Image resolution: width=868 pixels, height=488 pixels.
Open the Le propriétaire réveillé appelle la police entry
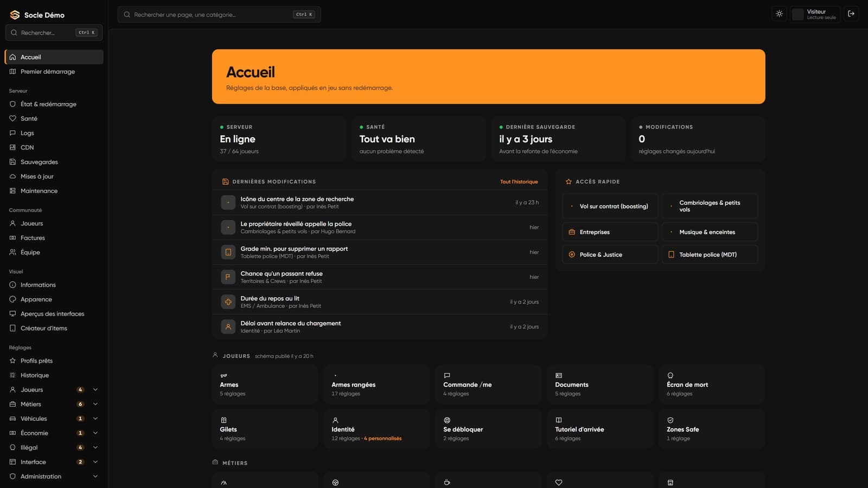pos(380,227)
